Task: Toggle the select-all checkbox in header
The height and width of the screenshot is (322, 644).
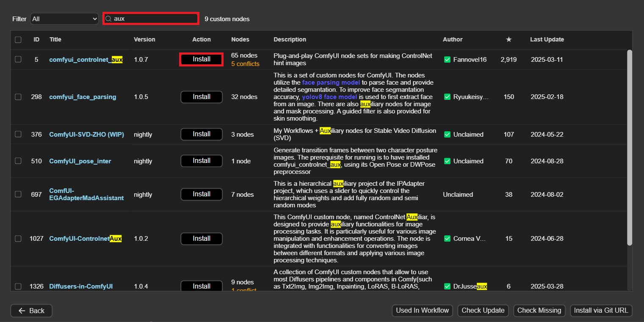Action: [x=18, y=40]
